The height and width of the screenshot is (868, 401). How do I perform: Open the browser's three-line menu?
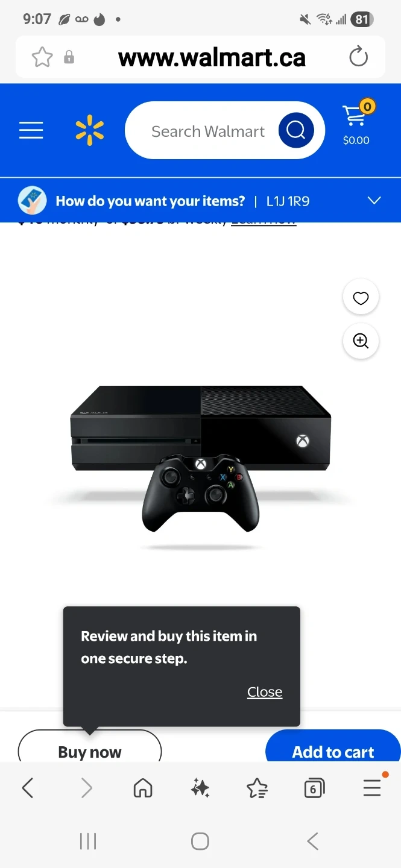tap(372, 788)
